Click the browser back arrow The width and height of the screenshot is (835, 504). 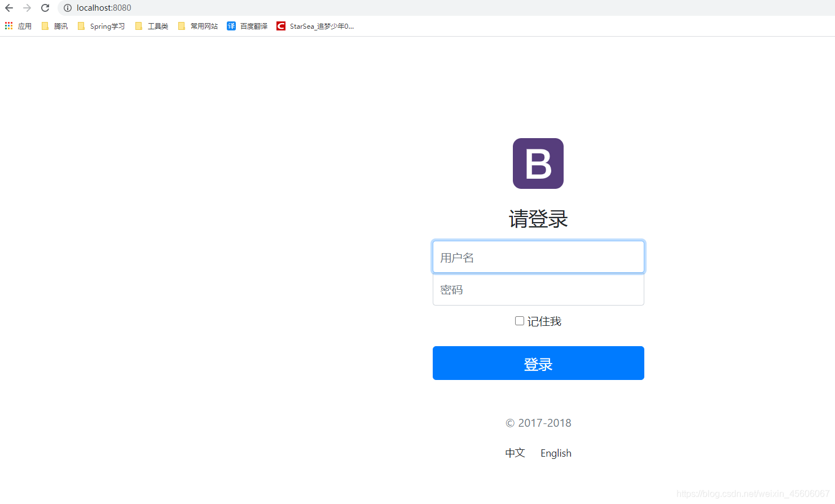9,8
